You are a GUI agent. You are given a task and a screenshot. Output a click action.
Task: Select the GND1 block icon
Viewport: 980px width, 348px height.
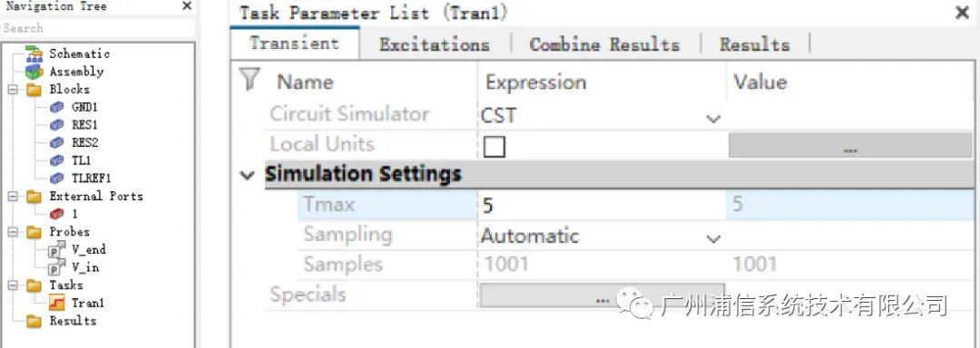tap(57, 107)
